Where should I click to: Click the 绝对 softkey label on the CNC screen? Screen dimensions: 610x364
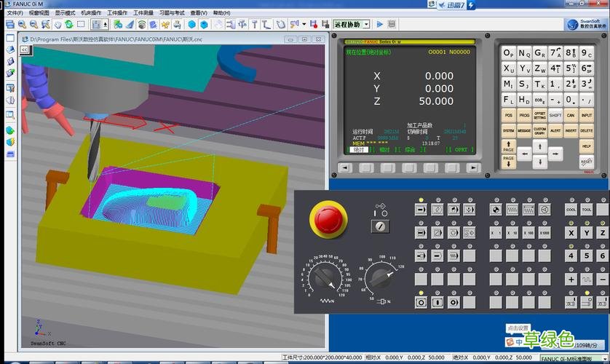click(x=358, y=150)
